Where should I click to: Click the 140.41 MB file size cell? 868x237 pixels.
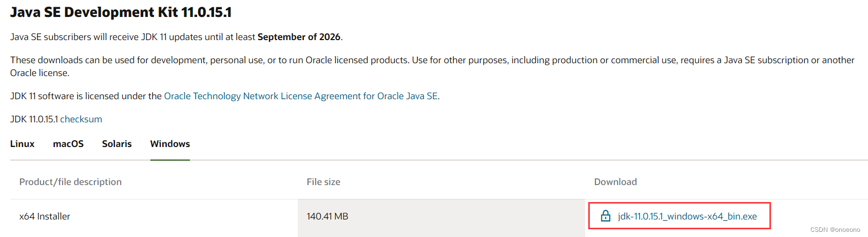click(x=327, y=216)
